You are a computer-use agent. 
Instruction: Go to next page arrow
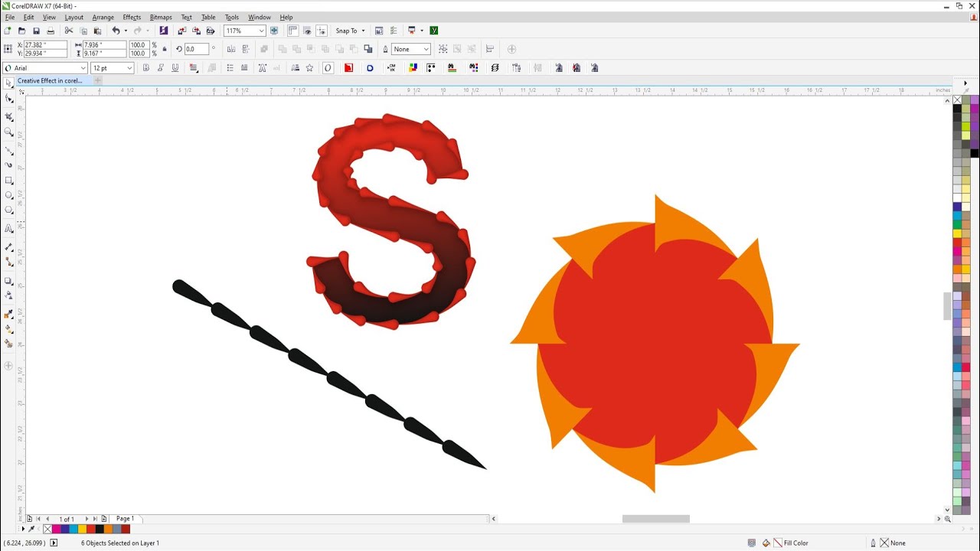point(87,519)
